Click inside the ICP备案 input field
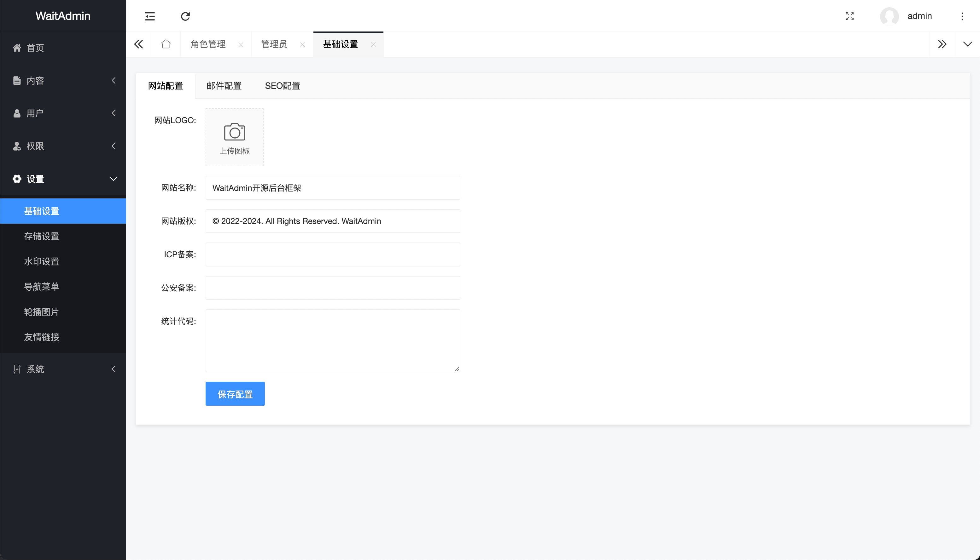Screen dimensions: 980x560 click(x=332, y=254)
